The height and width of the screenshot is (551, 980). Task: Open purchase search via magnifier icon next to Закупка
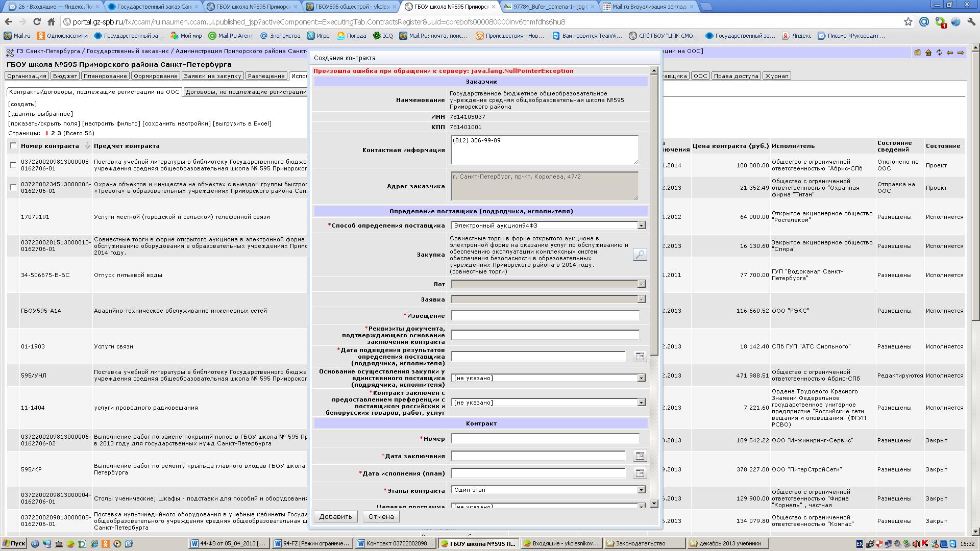pyautogui.click(x=640, y=254)
